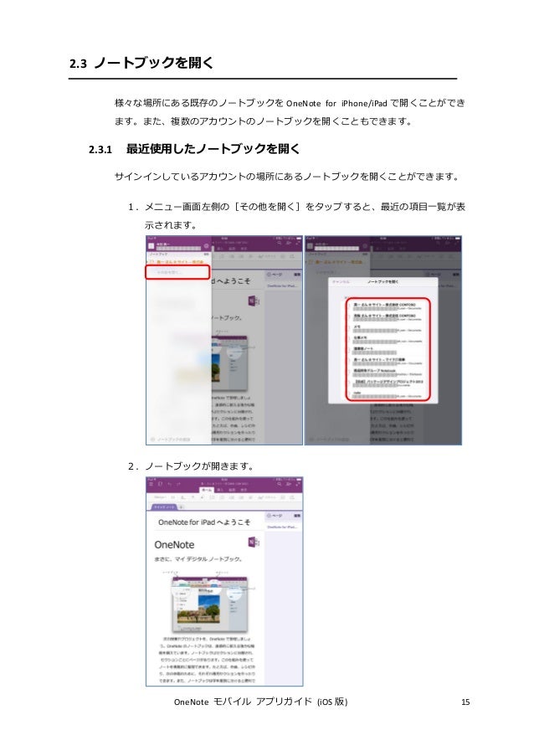Click heading 2.3 ノートブックを開く
Image resolution: width=534 pixels, height=756 pixels.
[x=141, y=63]
